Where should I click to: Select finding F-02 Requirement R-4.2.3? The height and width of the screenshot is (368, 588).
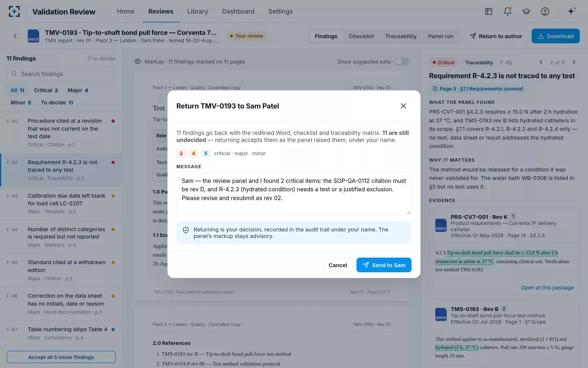tap(61, 170)
